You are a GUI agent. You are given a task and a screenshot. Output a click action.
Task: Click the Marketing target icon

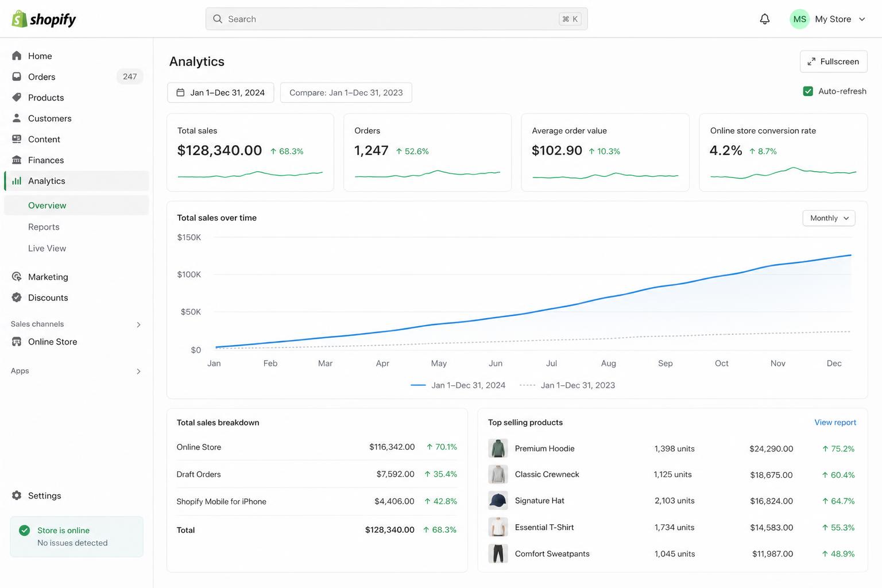[x=17, y=276]
